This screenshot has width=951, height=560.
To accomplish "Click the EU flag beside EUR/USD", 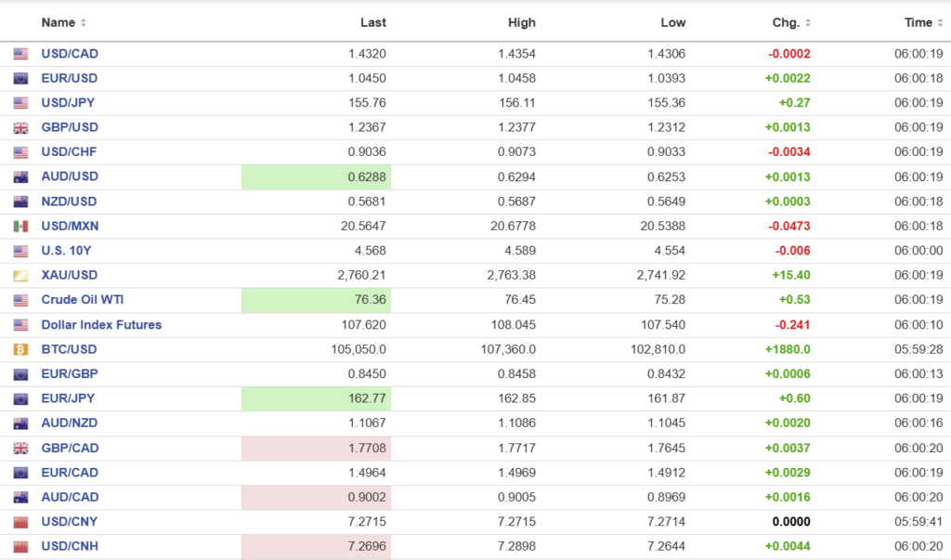I will [x=20, y=79].
